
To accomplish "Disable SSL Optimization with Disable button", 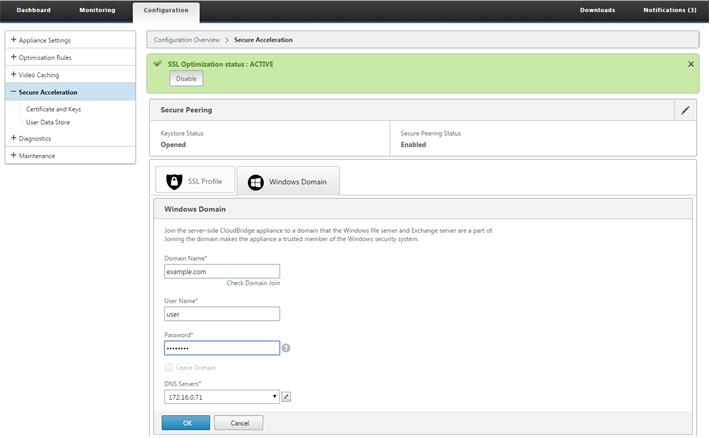I will click(186, 78).
